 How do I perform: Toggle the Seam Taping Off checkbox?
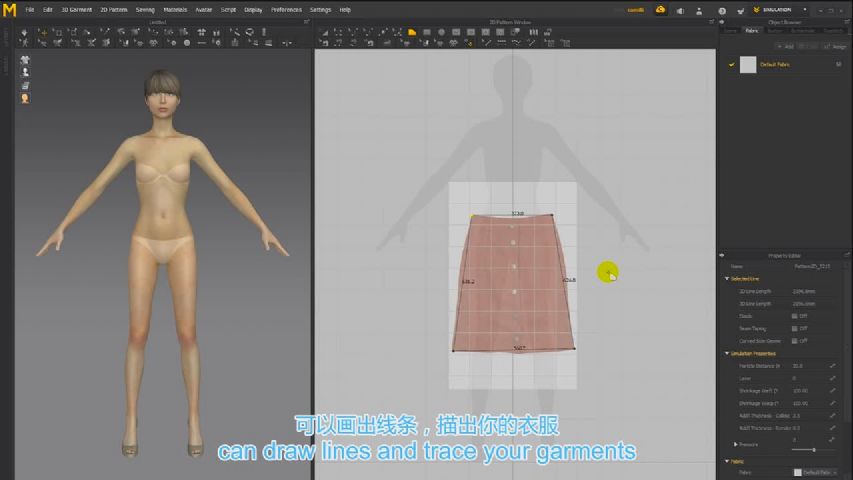click(794, 329)
